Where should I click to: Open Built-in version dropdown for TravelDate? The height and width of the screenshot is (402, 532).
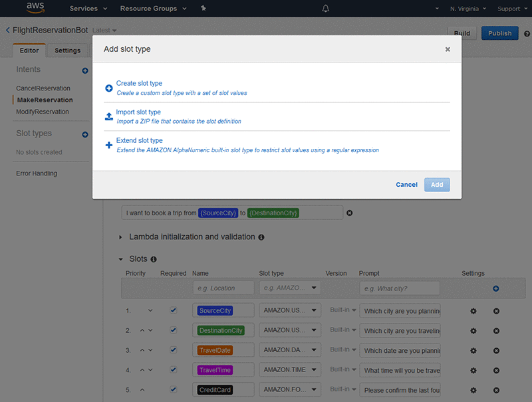pyautogui.click(x=343, y=350)
